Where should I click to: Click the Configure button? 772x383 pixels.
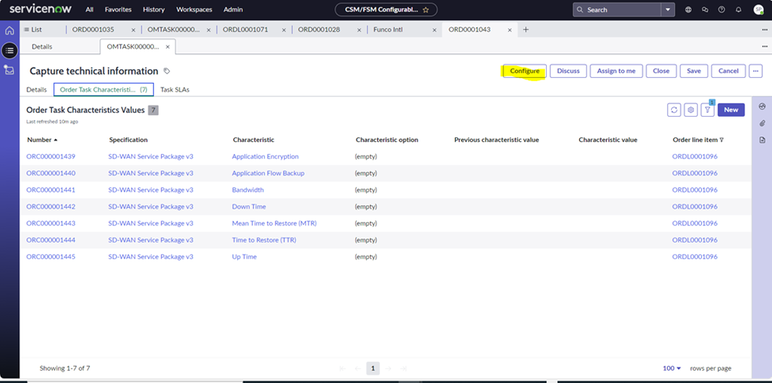[524, 71]
